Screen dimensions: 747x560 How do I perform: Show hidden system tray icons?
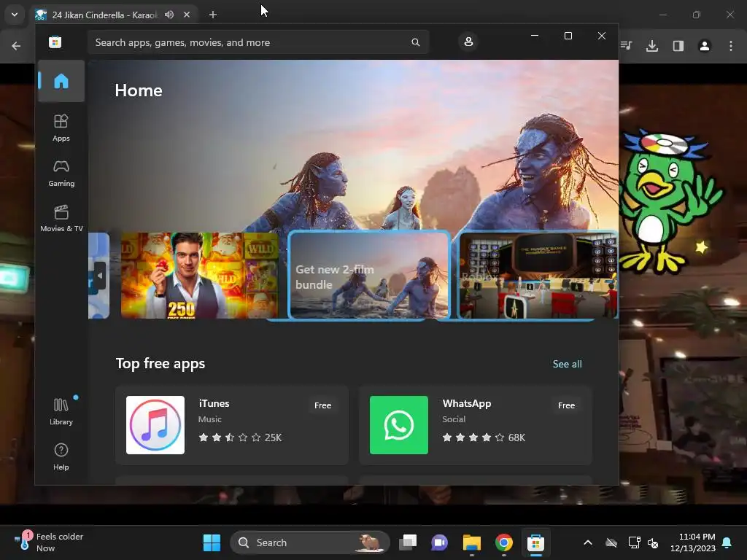pos(588,542)
